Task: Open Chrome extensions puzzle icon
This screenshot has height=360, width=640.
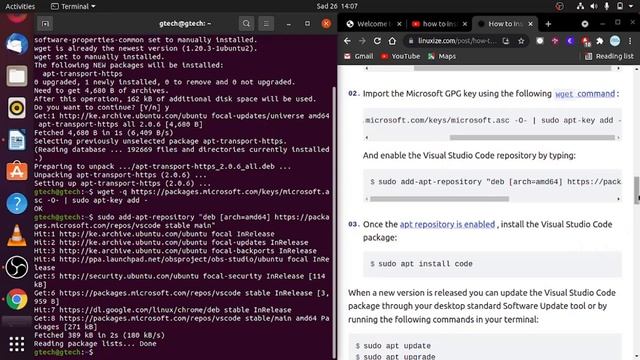Action: (x=600, y=41)
